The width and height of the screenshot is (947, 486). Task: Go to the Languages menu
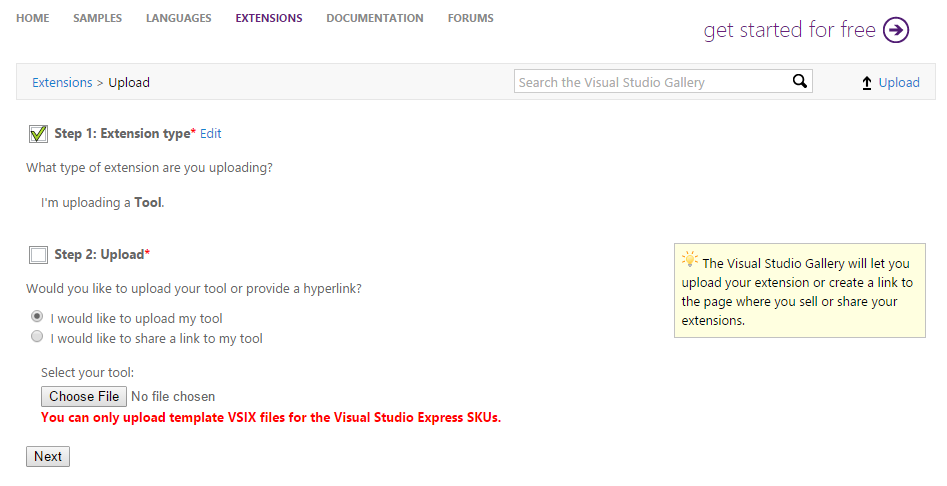pyautogui.click(x=178, y=18)
